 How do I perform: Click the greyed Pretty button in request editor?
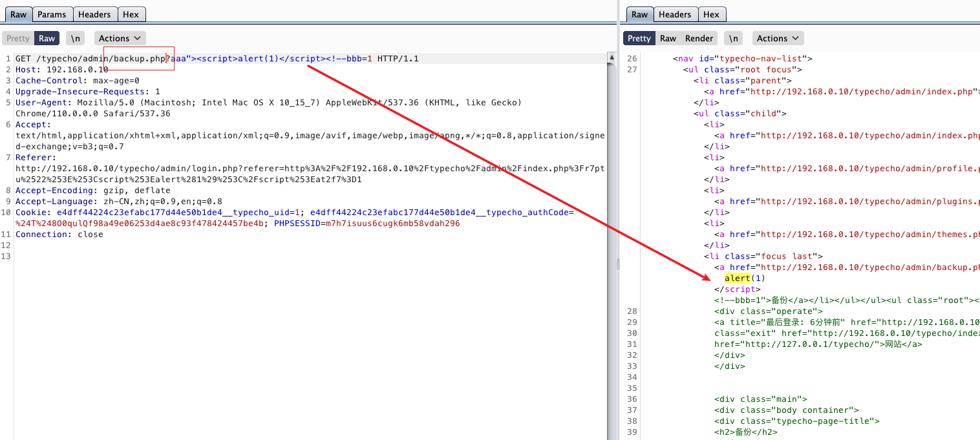(18, 38)
